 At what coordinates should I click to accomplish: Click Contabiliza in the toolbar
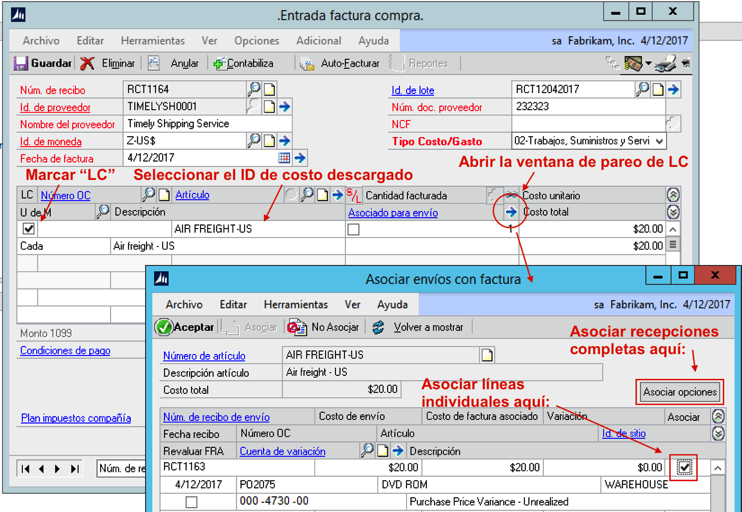point(243,63)
